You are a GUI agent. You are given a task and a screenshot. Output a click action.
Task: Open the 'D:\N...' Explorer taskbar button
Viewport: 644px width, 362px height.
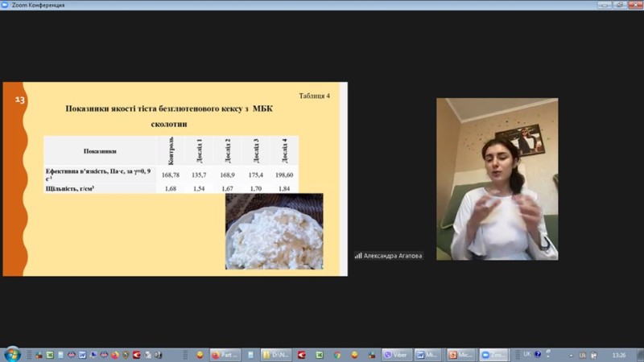tap(276, 355)
